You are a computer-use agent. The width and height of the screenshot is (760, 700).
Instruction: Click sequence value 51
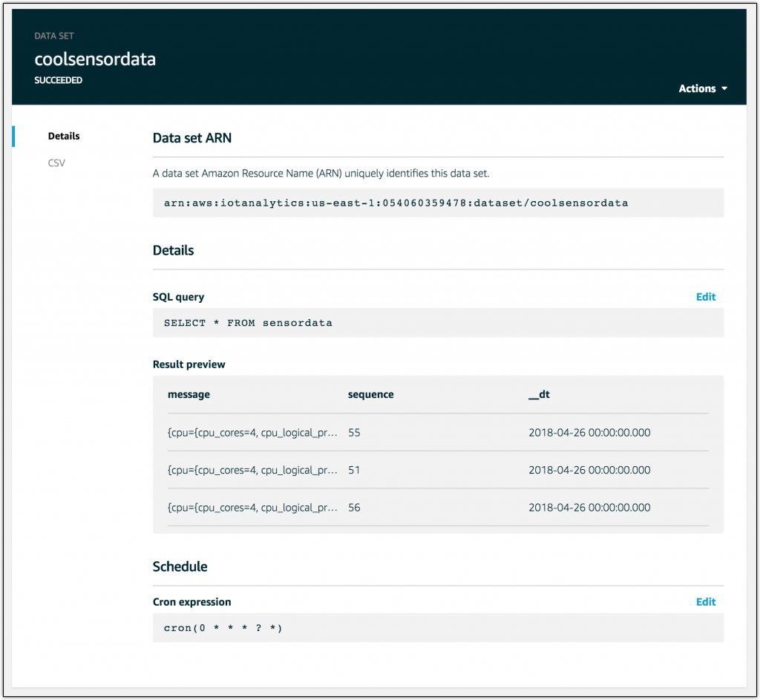354,470
